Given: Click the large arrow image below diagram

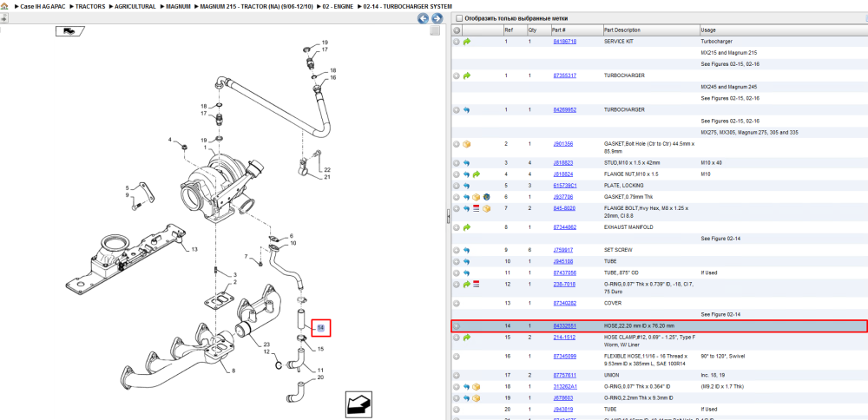Looking at the screenshot, I should coord(360,404).
